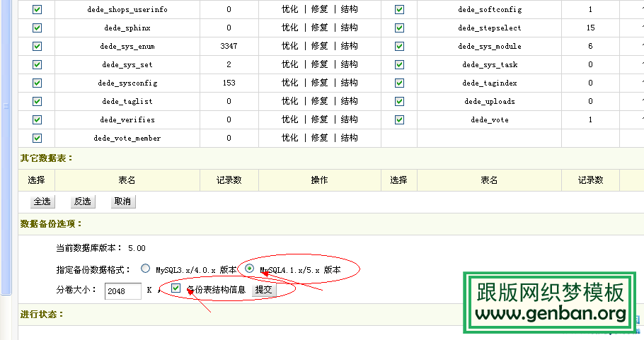Click the 取消 button

[123, 201]
